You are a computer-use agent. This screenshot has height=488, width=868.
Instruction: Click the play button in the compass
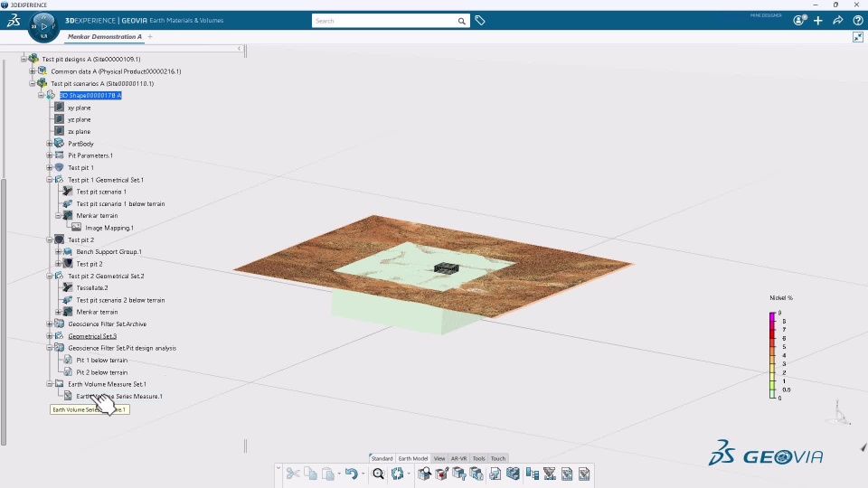click(x=43, y=26)
